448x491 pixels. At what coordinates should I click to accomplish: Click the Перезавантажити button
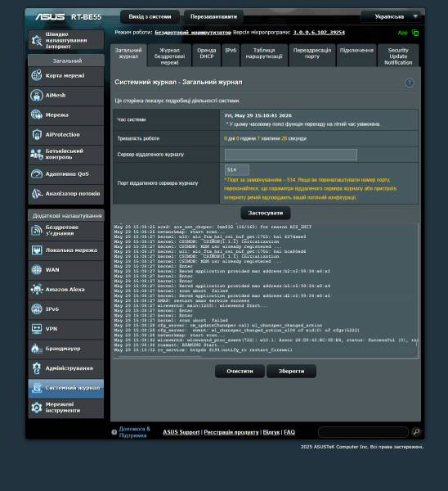[x=213, y=16]
